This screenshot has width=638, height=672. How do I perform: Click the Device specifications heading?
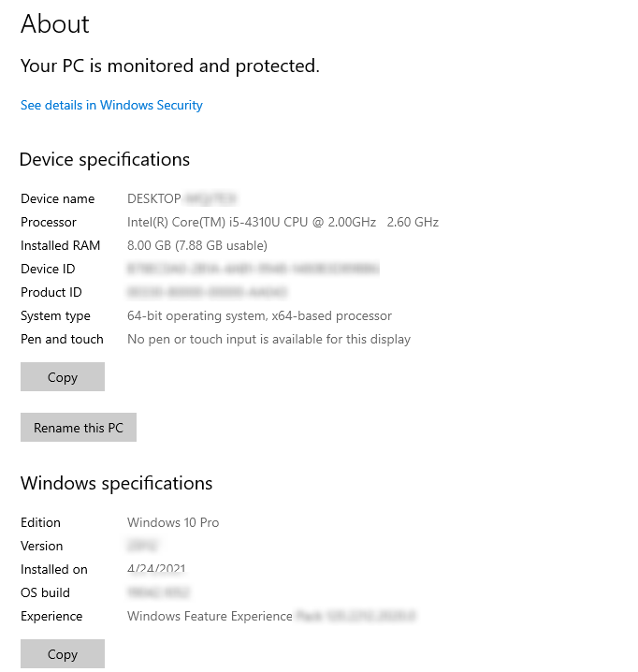point(105,160)
